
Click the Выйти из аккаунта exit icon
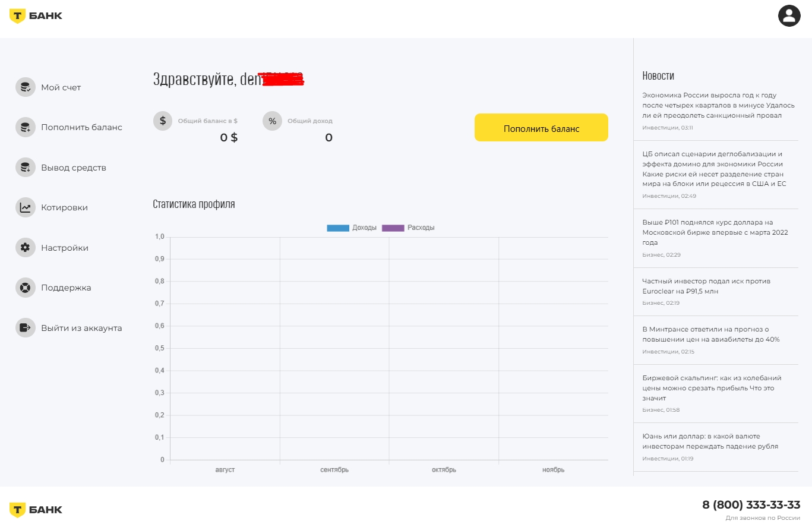[x=26, y=327]
